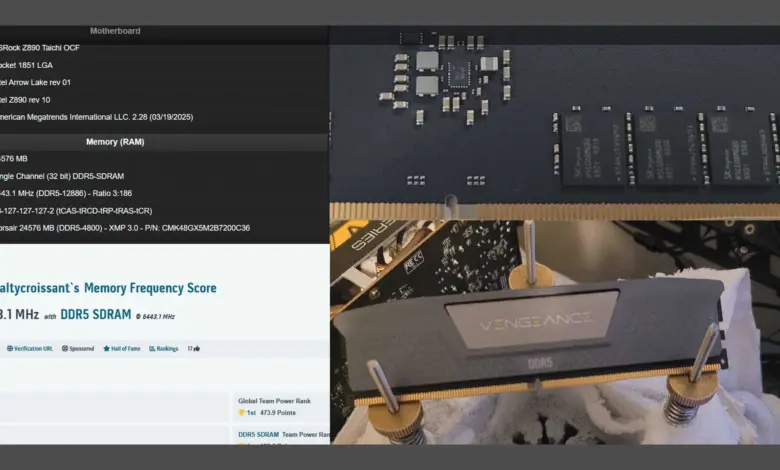Open the Verification URL link

pyautogui.click(x=29, y=349)
